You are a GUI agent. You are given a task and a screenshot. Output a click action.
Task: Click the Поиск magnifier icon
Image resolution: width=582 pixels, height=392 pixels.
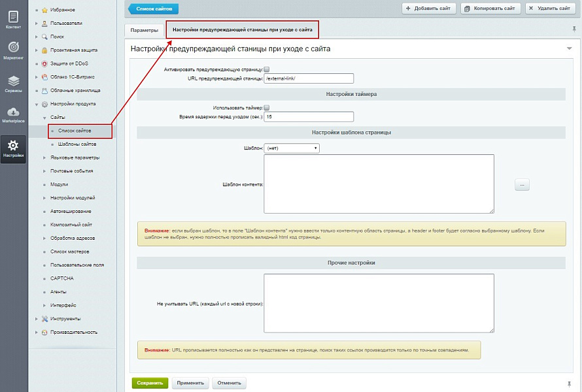pyautogui.click(x=44, y=37)
